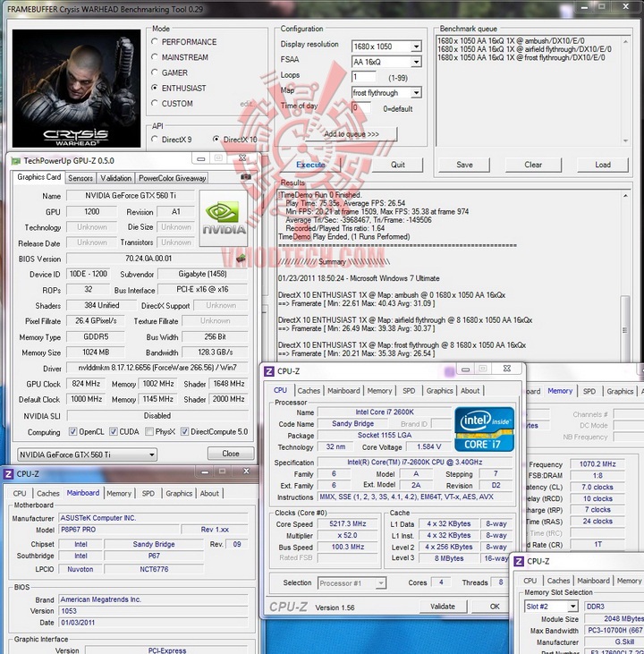Screen dimensions: 644x654
Task: Switch API to DirectX 9
Action: 155,140
